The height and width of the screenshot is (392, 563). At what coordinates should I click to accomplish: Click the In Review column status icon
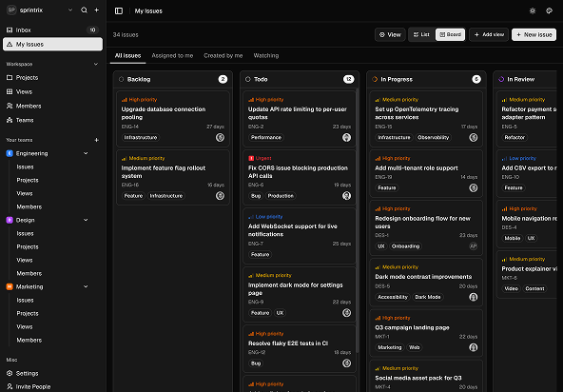pos(501,79)
